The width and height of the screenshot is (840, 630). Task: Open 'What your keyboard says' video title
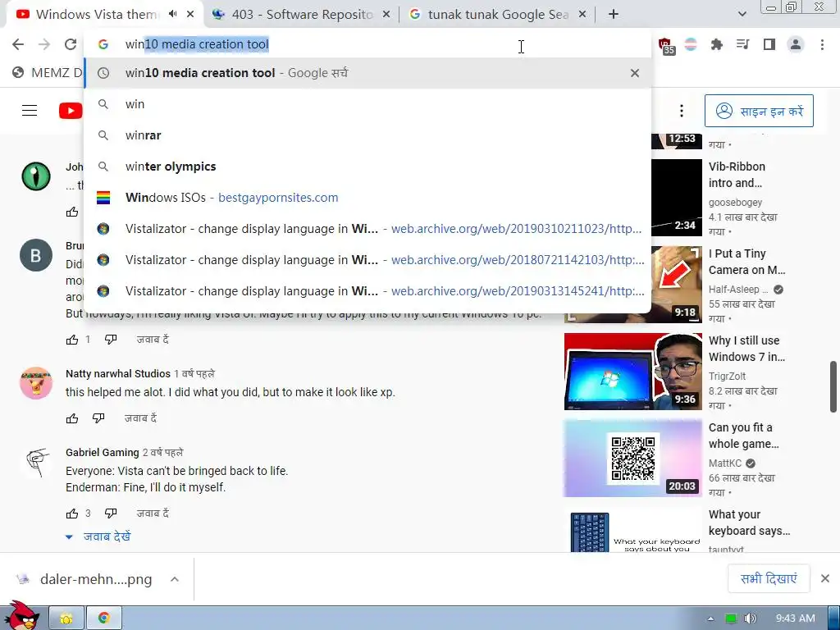point(749,523)
